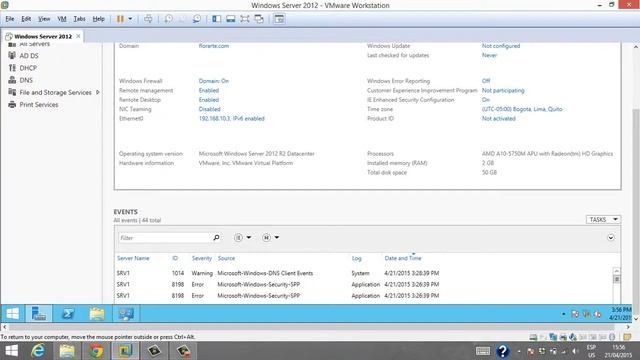Screen dimensions: 640x360
Task: Sort events by Source column
Action: pos(226,258)
